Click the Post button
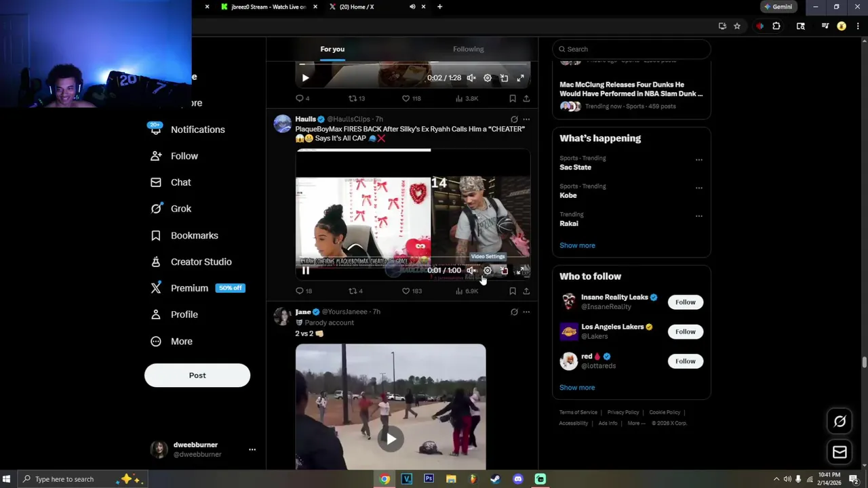This screenshot has width=868, height=488. pos(197,375)
